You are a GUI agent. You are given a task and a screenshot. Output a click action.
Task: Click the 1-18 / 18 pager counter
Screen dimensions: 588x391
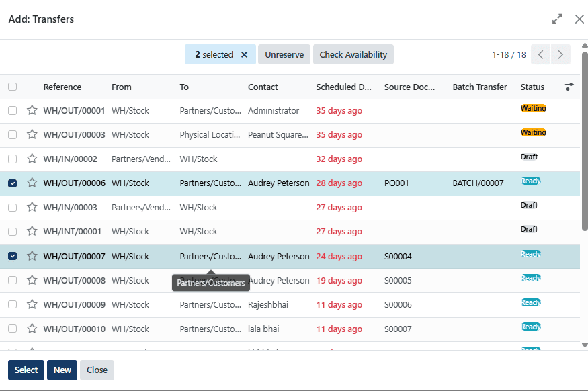[x=509, y=54]
